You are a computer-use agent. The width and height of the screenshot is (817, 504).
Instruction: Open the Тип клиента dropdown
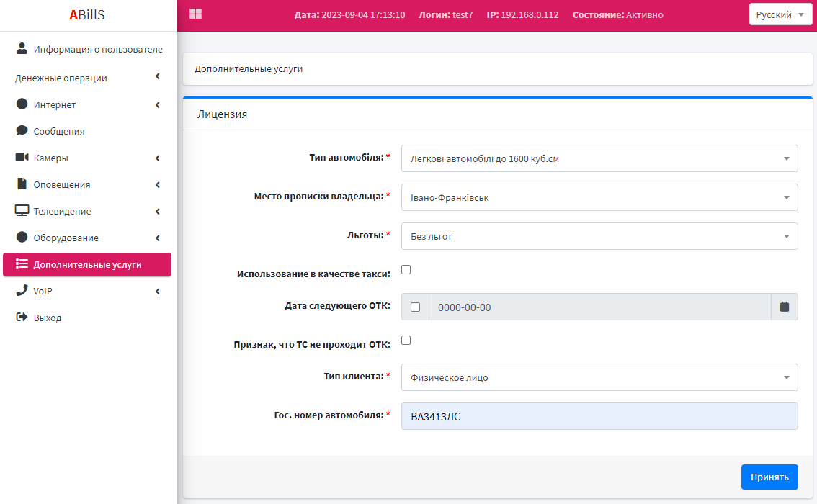point(599,377)
